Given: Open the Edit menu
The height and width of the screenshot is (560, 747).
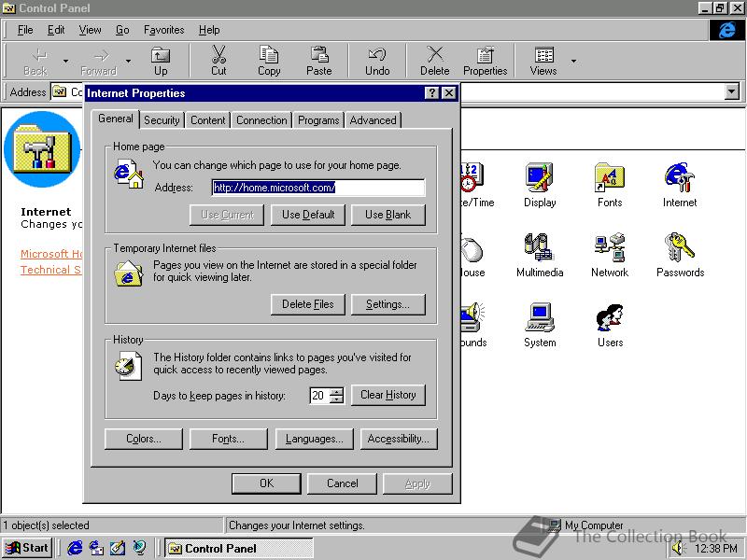Looking at the screenshot, I should tap(56, 30).
